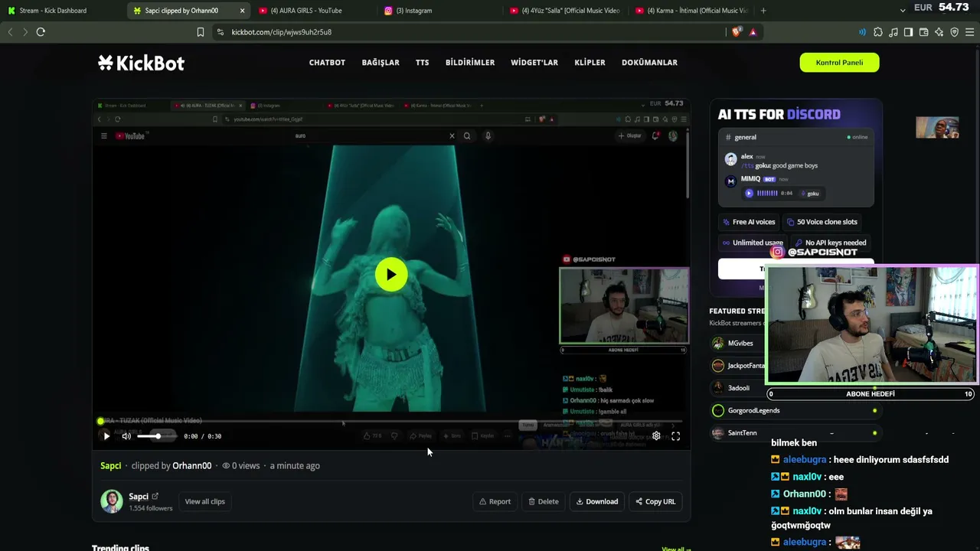Click the small play button in player controls
980x551 pixels.
pyautogui.click(x=106, y=436)
